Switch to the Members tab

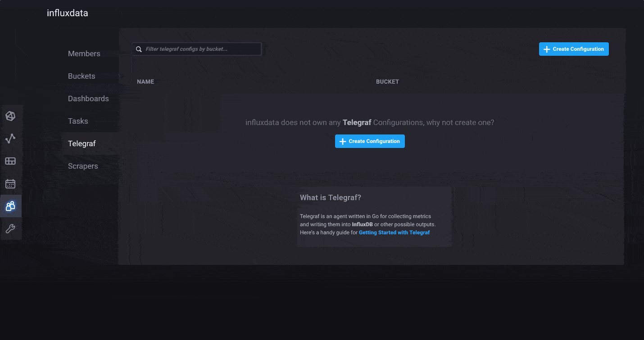point(84,54)
